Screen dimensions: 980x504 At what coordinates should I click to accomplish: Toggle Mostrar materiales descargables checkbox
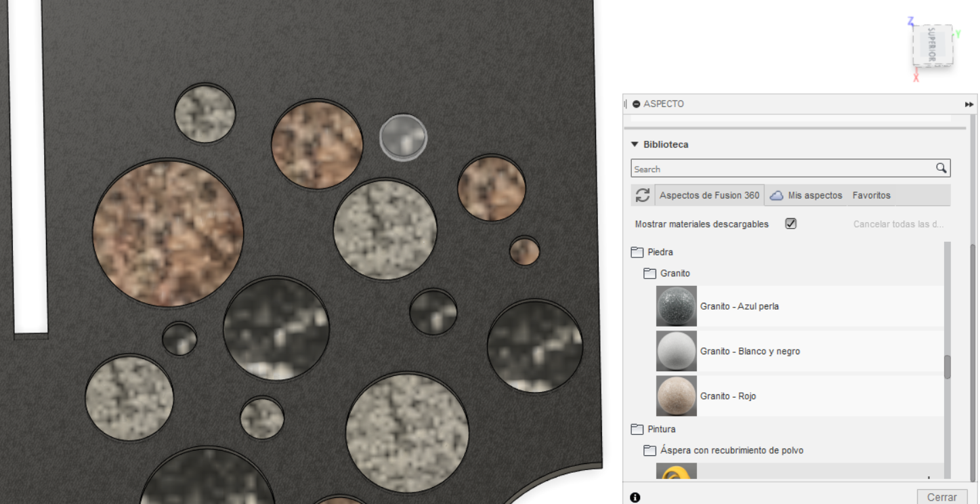[790, 224]
